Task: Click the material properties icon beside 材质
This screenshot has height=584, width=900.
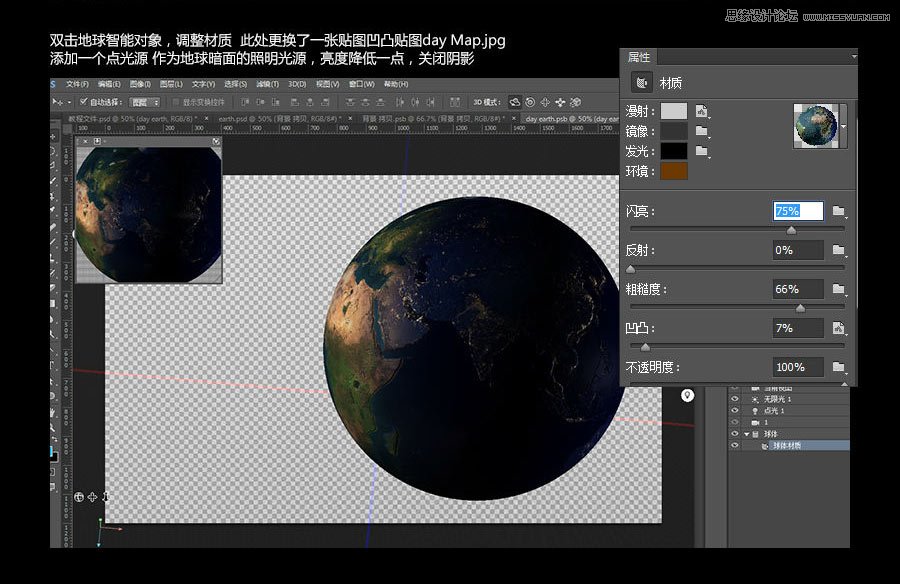Action: coord(641,83)
